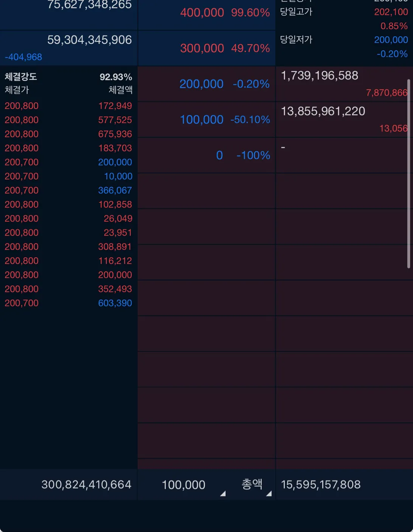The image size is (413, 532).
Task: Click the 체결액 column header
Action: click(x=120, y=90)
